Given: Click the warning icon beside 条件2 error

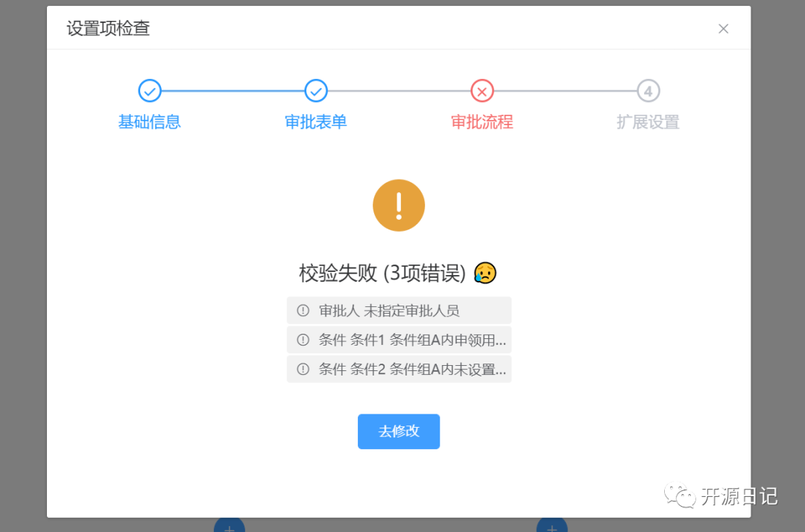Looking at the screenshot, I should click(x=303, y=369).
